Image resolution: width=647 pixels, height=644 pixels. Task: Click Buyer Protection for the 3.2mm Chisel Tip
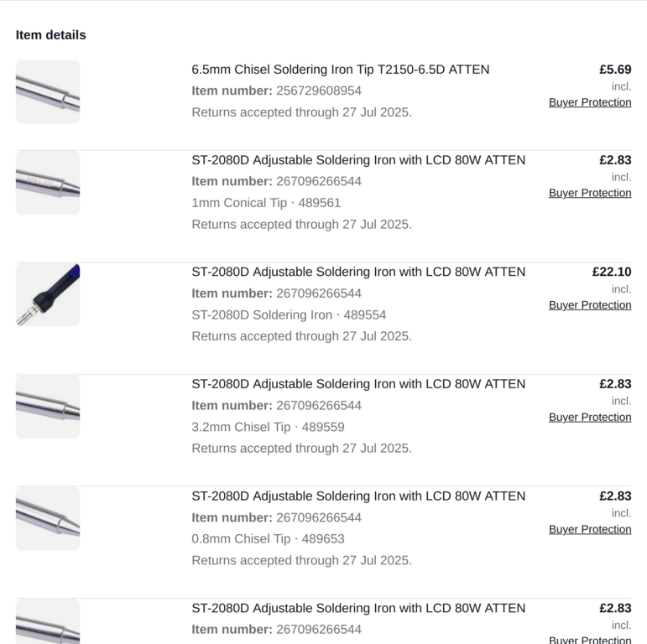(x=590, y=417)
